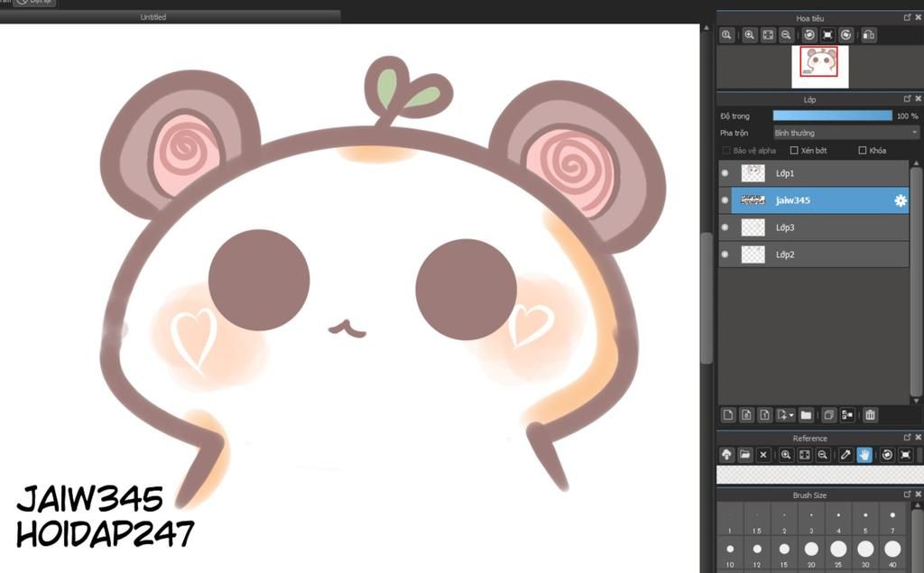The image size is (924, 573).
Task: Close the Reference panel
Action: coord(918,438)
